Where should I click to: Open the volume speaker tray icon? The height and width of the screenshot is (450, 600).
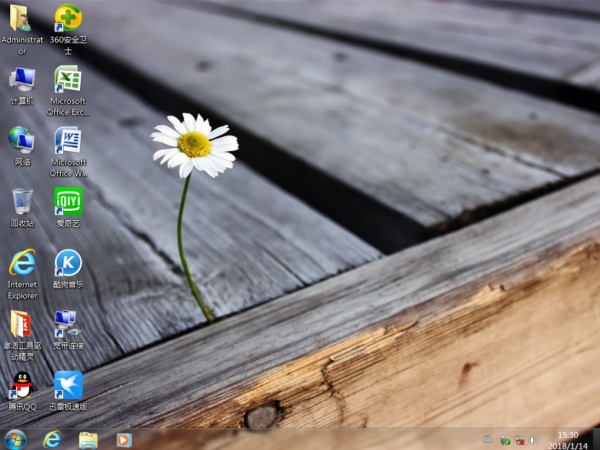(533, 440)
